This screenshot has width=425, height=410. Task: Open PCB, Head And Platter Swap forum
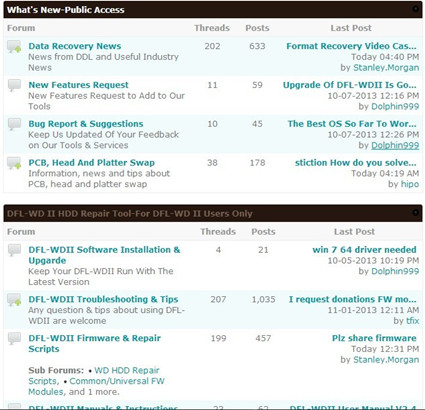(x=91, y=163)
